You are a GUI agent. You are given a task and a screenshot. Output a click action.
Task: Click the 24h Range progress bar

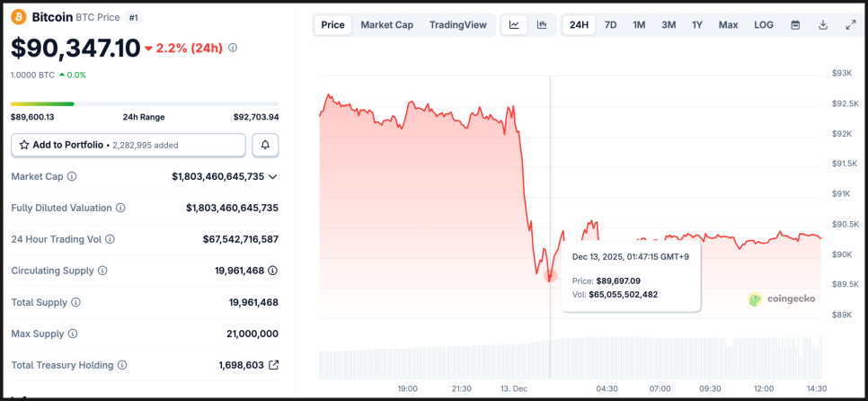tap(144, 104)
